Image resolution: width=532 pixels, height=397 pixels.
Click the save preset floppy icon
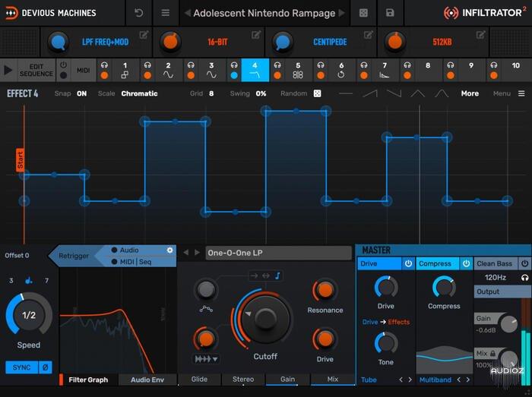(x=390, y=13)
